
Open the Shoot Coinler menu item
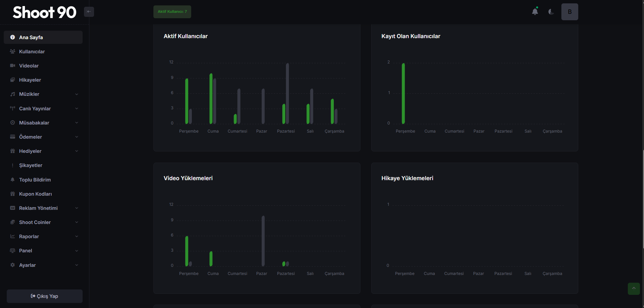pyautogui.click(x=35, y=222)
